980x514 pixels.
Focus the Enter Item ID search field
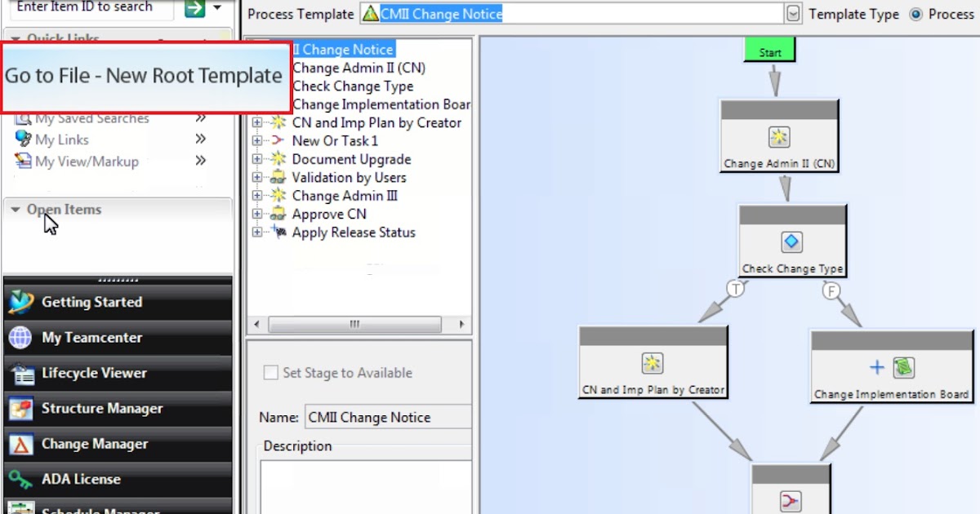coord(88,8)
